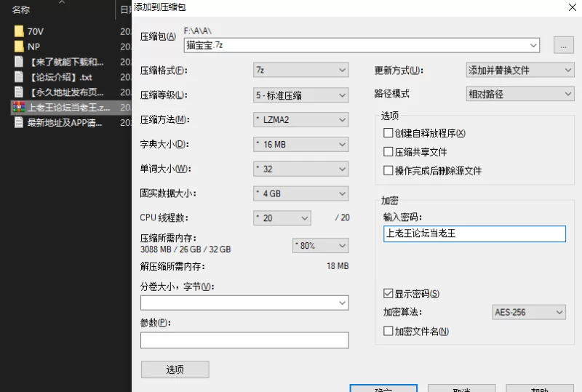Select 【论坛介绍】.txt file name
The image size is (582, 392).
click(x=60, y=77)
